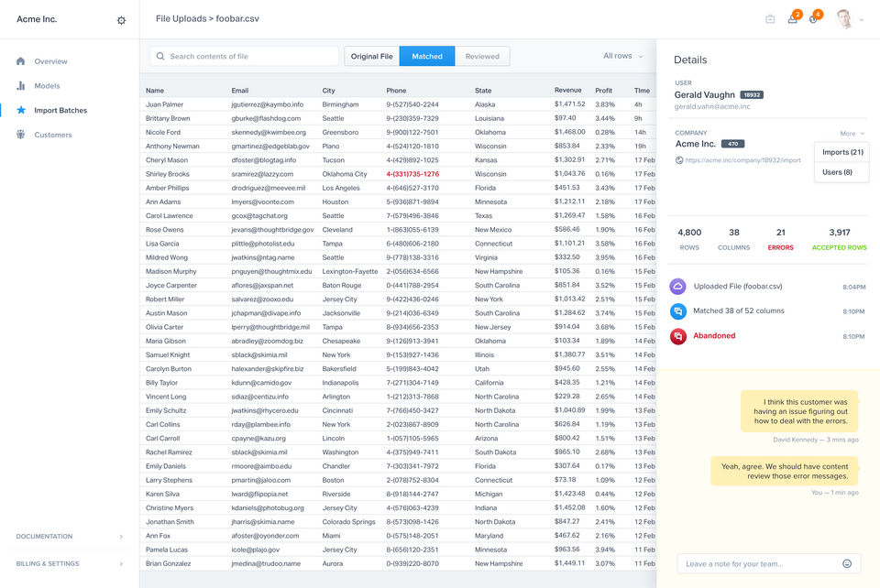Viewport: 880px width, 588px height.
Task: Click your note about content review
Action: click(x=785, y=471)
